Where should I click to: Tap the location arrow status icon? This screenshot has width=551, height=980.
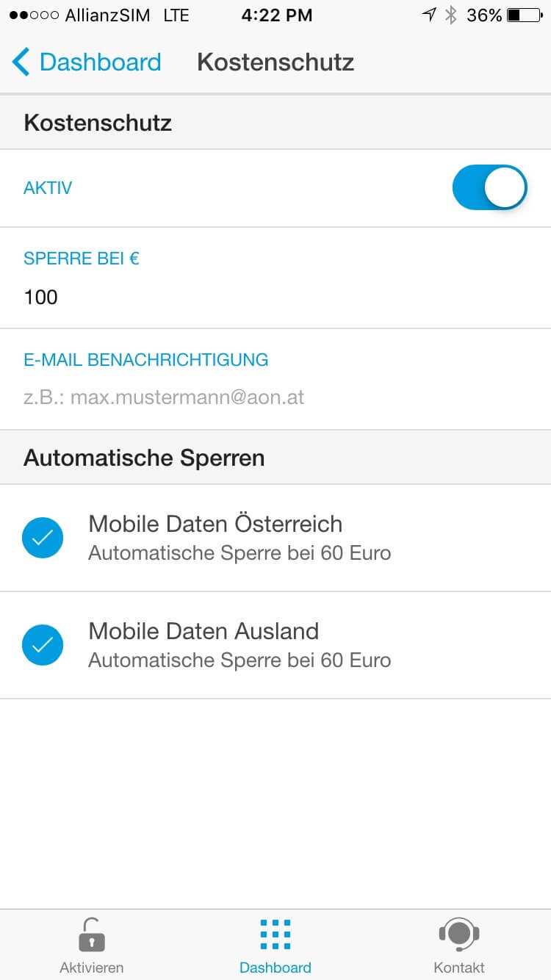429,15
